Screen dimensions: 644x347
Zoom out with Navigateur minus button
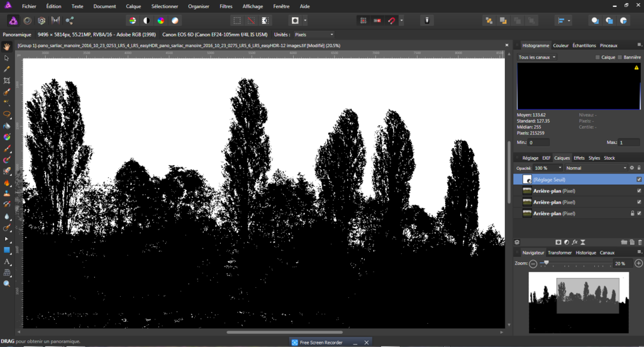click(x=533, y=263)
